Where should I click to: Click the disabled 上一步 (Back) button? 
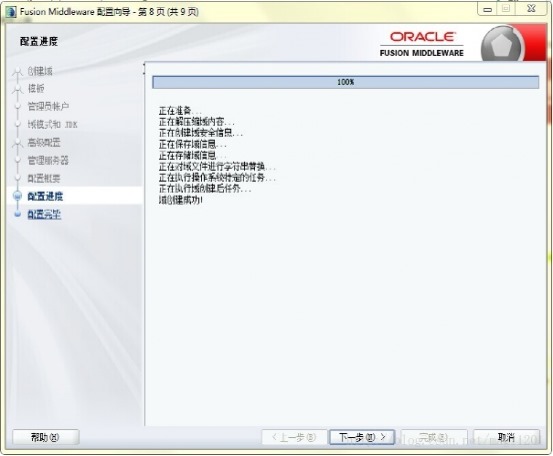pos(294,437)
